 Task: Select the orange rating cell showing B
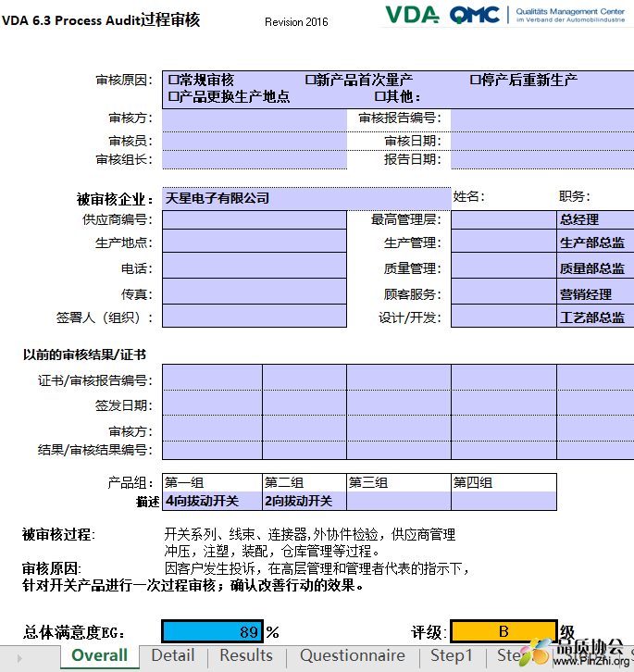503,631
